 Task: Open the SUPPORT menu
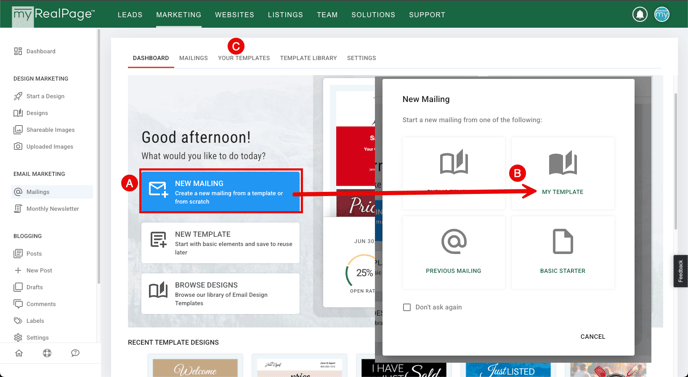tap(427, 14)
